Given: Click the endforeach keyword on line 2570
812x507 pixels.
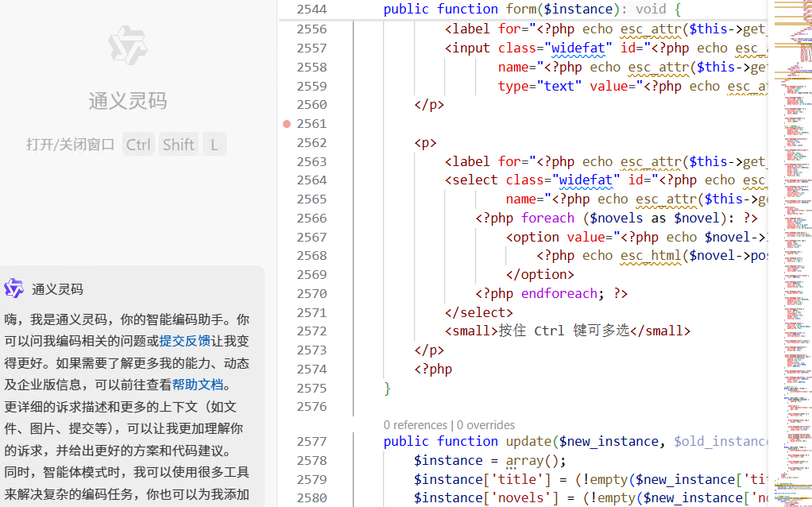Looking at the screenshot, I should (x=559, y=293).
